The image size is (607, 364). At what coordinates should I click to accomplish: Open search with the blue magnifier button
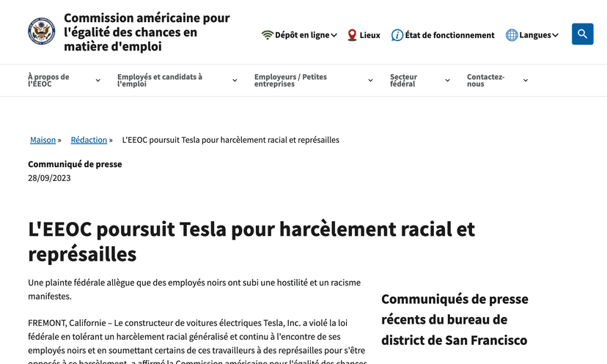tap(582, 34)
